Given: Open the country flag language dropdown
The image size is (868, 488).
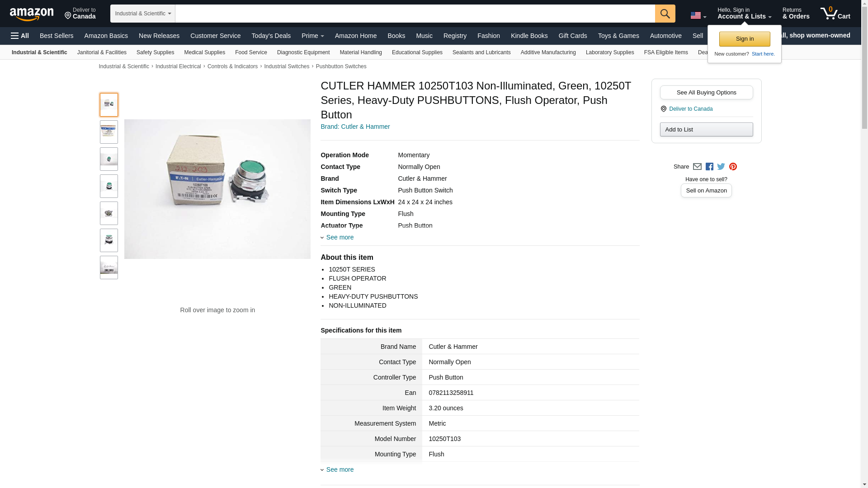Looking at the screenshot, I should coord(698,15).
